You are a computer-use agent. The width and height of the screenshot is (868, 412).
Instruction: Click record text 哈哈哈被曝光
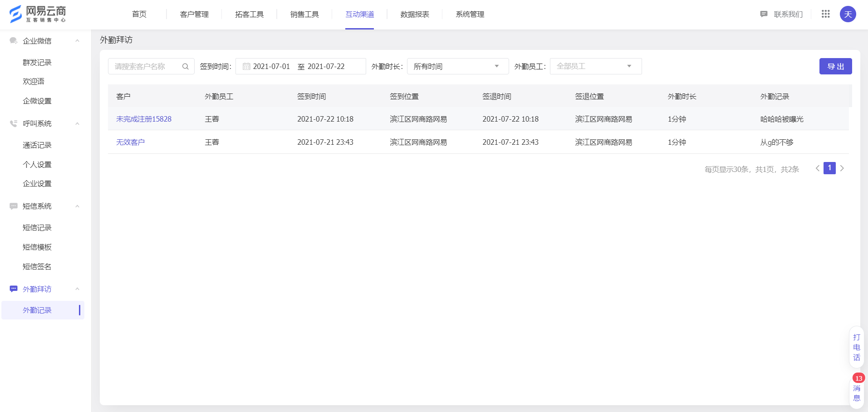782,119
